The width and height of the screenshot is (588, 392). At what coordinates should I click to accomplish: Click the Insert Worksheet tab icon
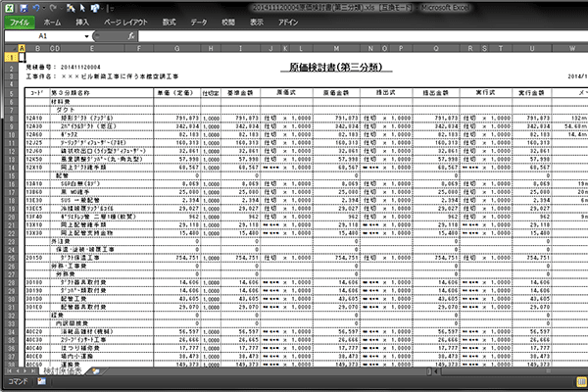[96, 371]
